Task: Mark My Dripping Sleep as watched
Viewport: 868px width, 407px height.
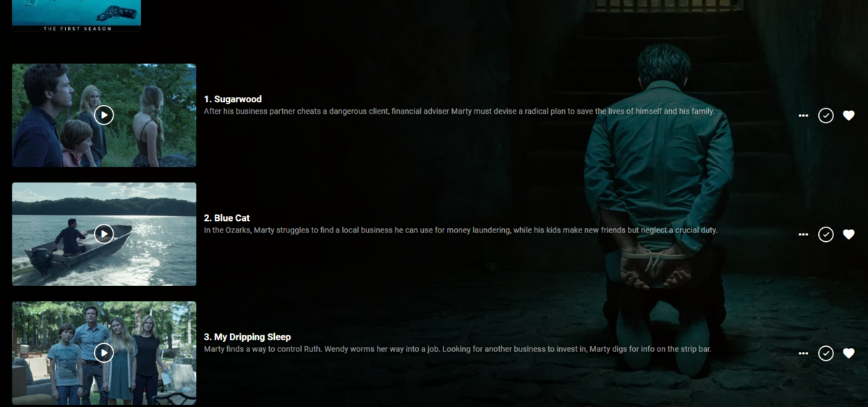Action: (x=826, y=353)
